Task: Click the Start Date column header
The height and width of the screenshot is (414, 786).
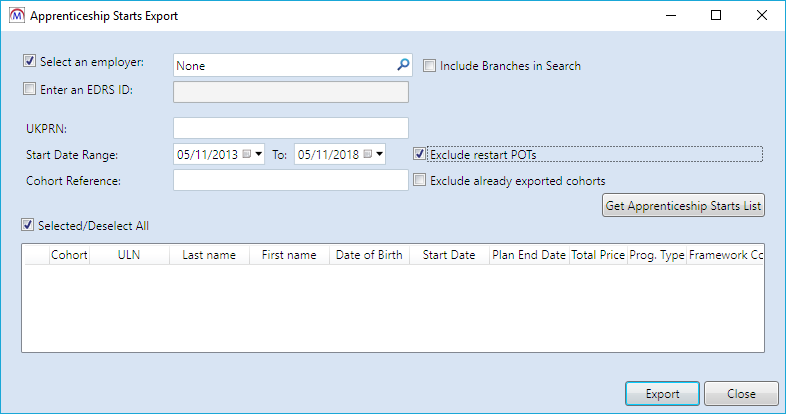Action: pos(448,255)
